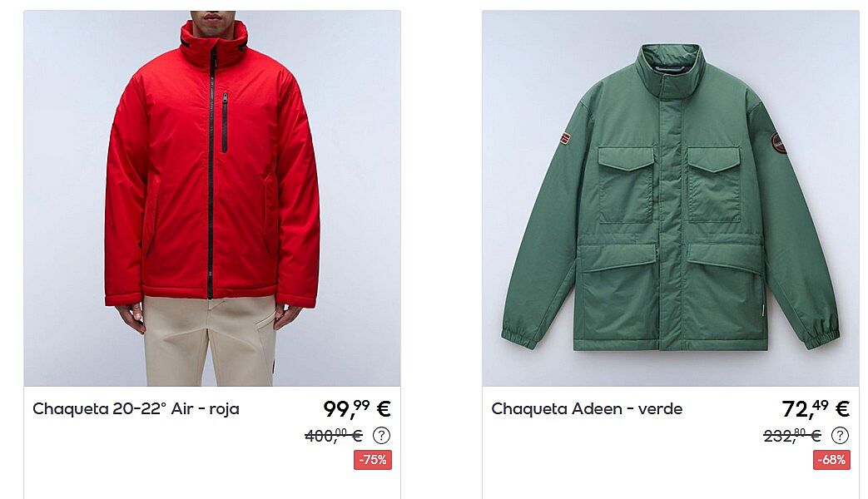This screenshot has width=868, height=499.
Task: Open Chaqueta 20-22° Air - roja title
Action: [136, 409]
